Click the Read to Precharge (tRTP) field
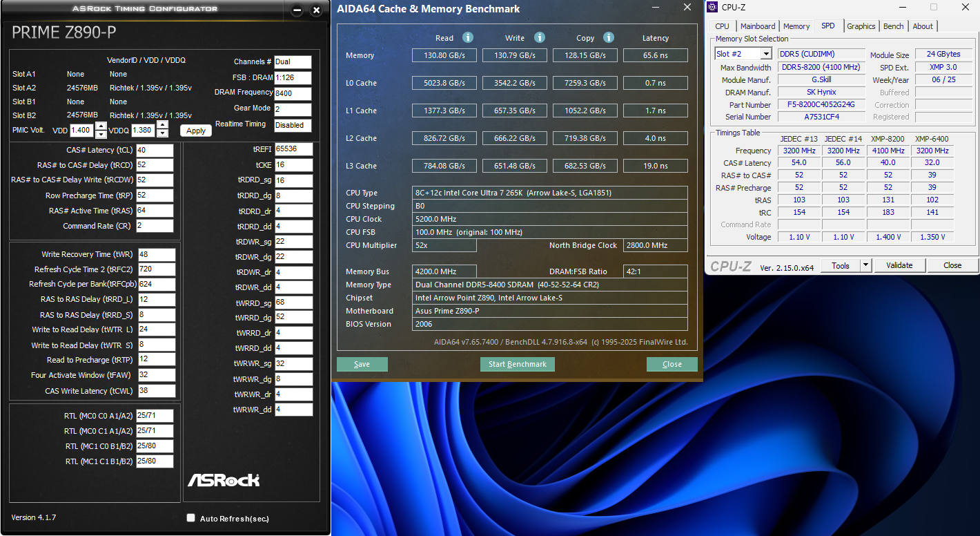Viewport: 980px width, 536px height. point(157,360)
